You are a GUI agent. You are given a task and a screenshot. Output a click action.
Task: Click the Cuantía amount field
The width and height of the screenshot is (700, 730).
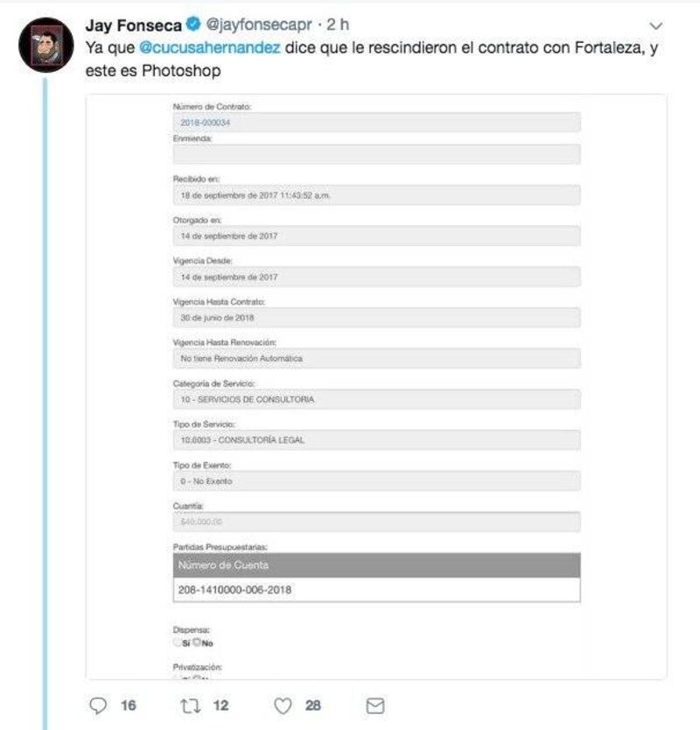tap(376, 522)
